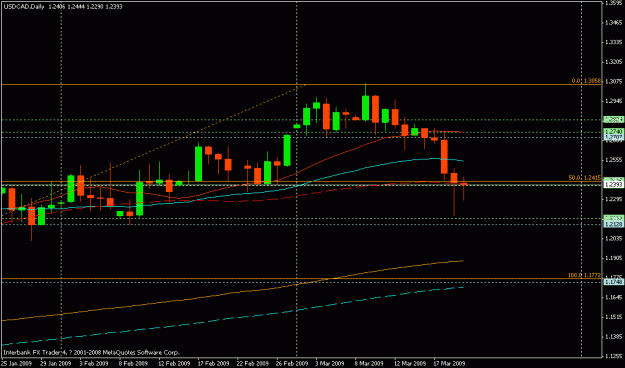Image resolution: width=625 pixels, height=368 pixels.
Task: Select the 26 Feb 2009 date label
Action: pyautogui.click(x=292, y=363)
